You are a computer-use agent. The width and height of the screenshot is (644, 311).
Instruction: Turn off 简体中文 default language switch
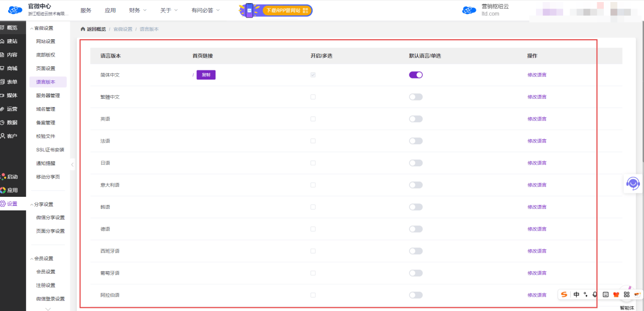point(415,75)
